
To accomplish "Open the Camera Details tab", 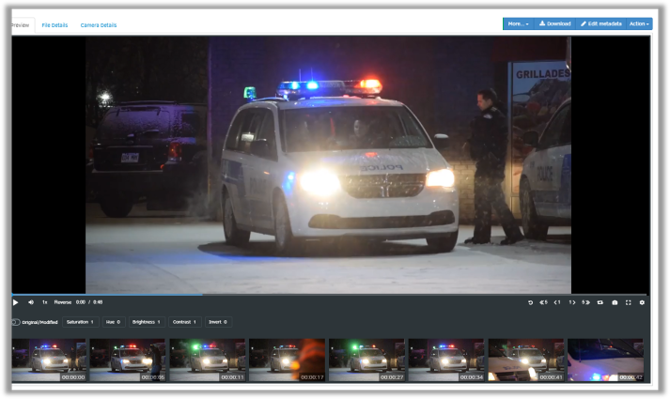I will point(99,25).
